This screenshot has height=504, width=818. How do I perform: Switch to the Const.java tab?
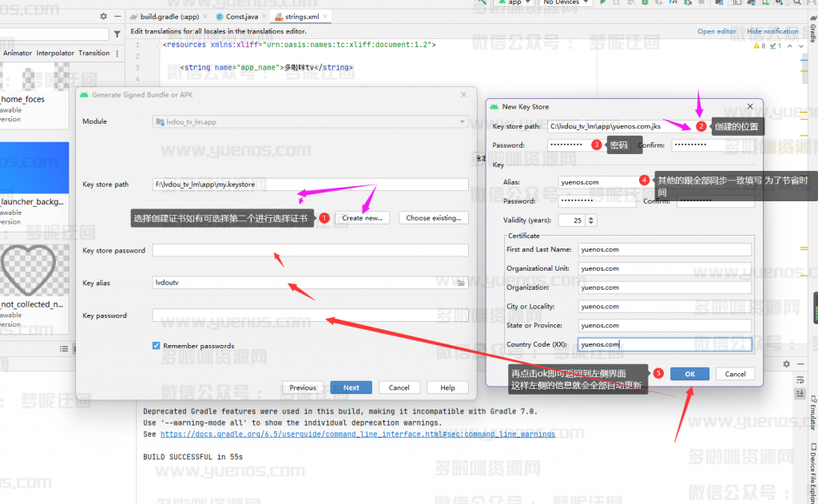(237, 16)
